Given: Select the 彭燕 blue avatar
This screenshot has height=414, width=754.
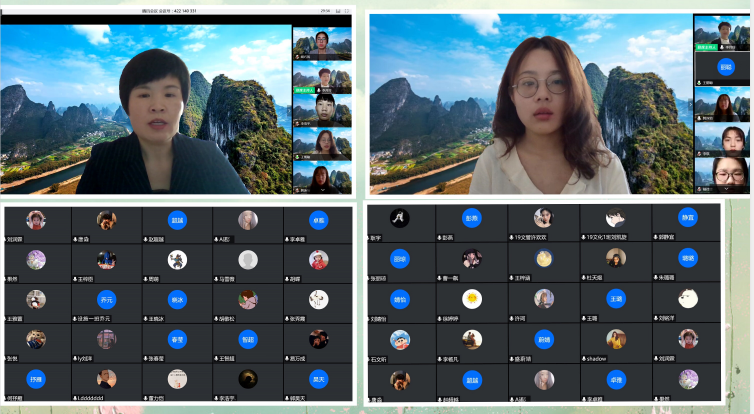Looking at the screenshot, I should (471, 218).
